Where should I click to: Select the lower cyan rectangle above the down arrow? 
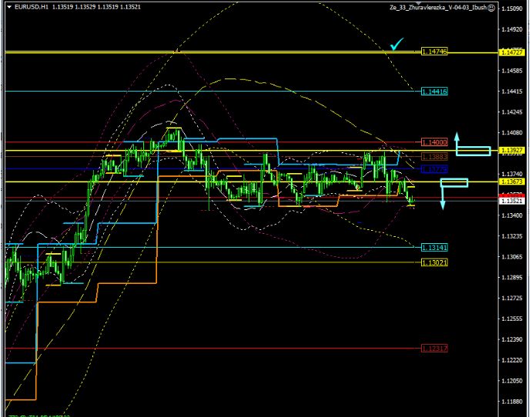[454, 182]
